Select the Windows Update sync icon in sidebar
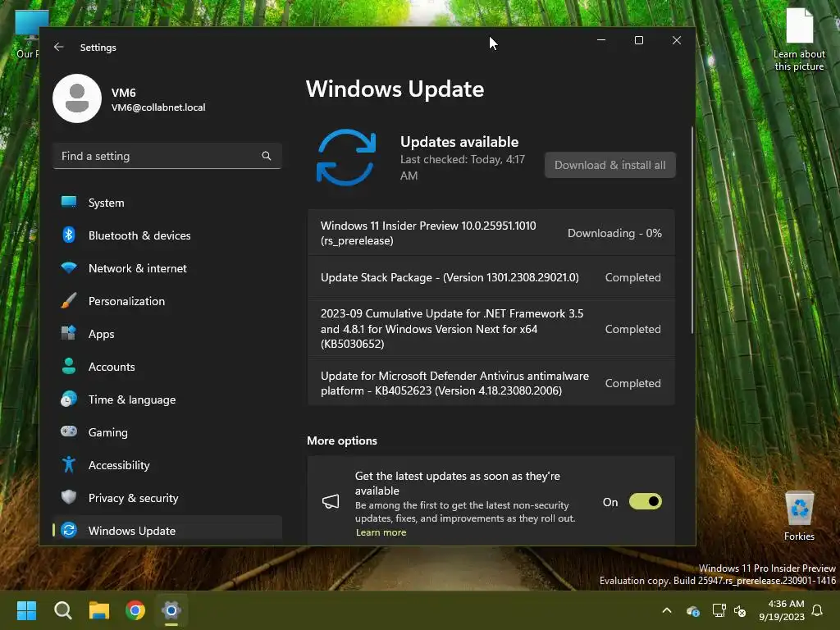840x630 pixels. point(69,530)
